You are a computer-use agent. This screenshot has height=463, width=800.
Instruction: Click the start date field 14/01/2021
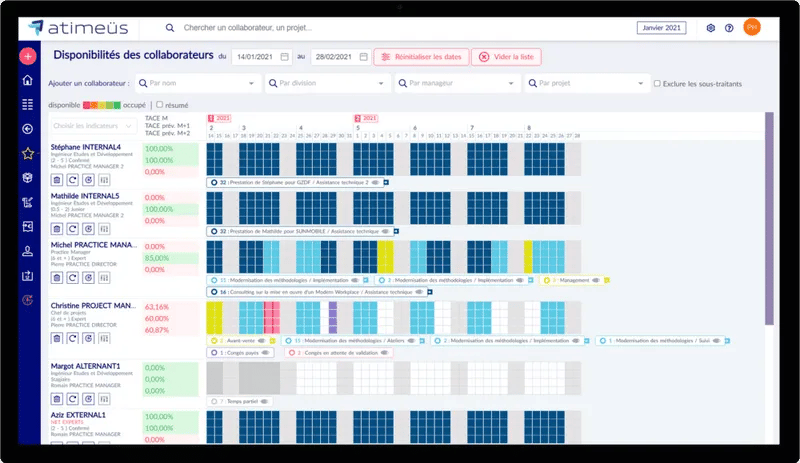pos(262,57)
